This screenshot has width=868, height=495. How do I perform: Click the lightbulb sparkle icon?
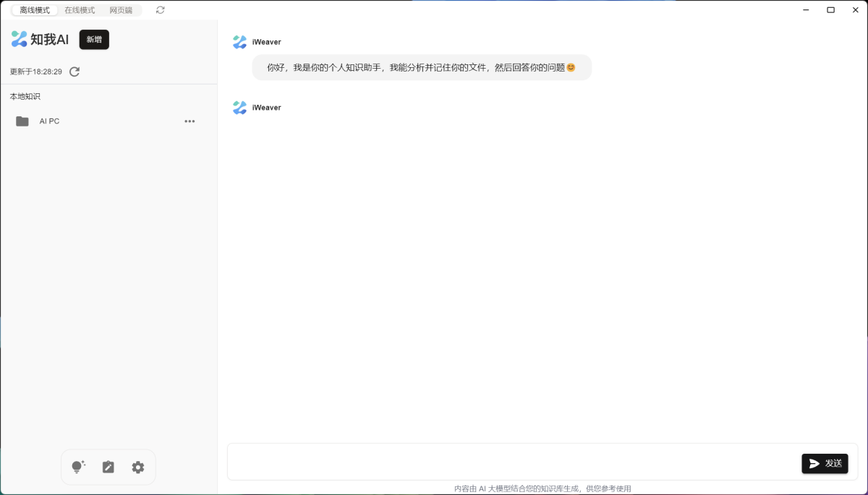(78, 467)
